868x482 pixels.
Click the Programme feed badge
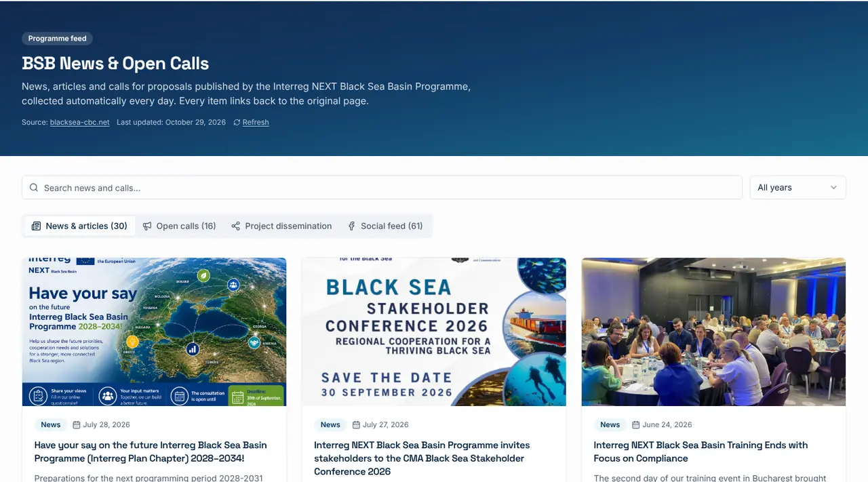(x=57, y=39)
